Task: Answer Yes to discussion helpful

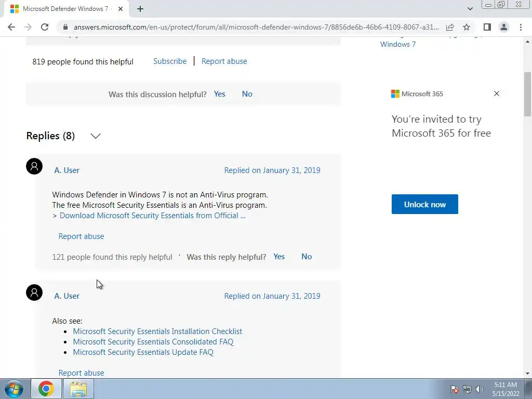Action: [220, 94]
